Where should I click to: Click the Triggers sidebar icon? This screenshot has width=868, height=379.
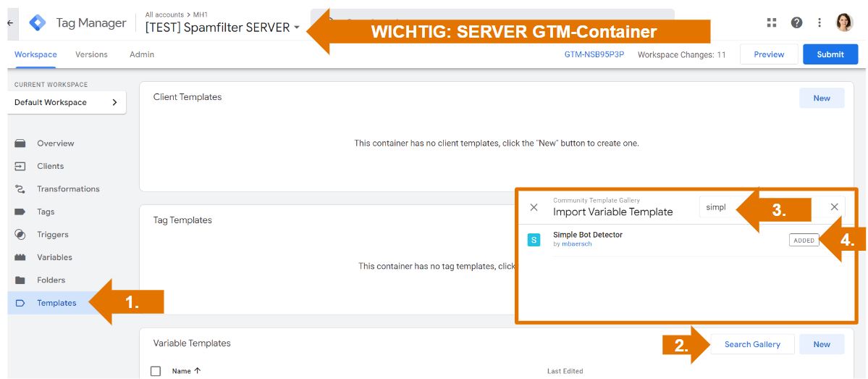(x=20, y=234)
